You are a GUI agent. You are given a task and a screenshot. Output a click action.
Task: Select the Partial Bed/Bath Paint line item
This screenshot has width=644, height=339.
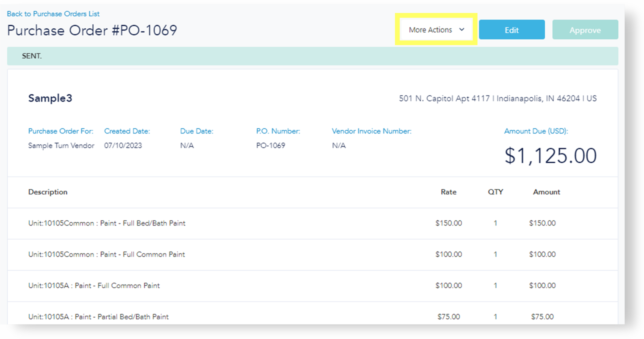click(98, 316)
